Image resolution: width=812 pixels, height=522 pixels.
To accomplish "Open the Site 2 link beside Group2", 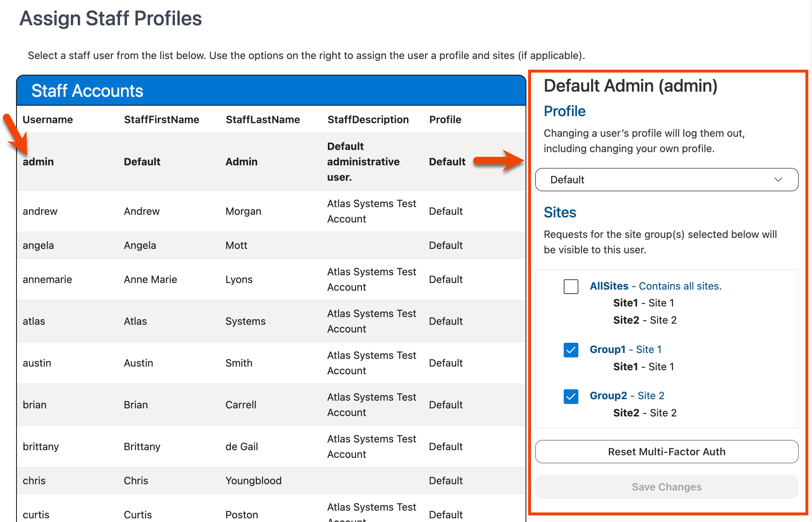I will (651, 396).
